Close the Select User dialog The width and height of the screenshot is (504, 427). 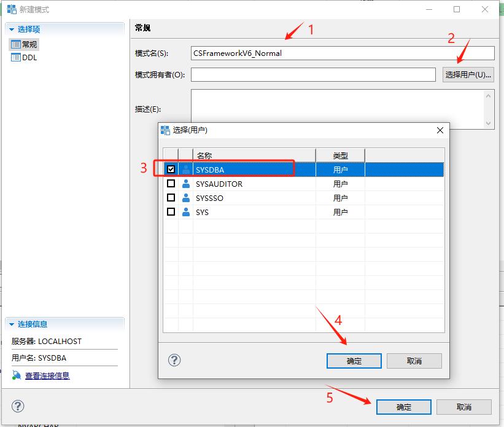click(440, 130)
